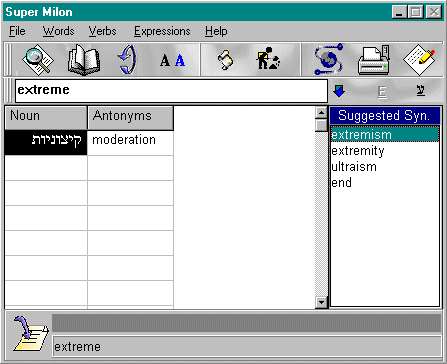The width and height of the screenshot is (447, 364).
Task: Click the printer icon
Action: click(x=374, y=60)
